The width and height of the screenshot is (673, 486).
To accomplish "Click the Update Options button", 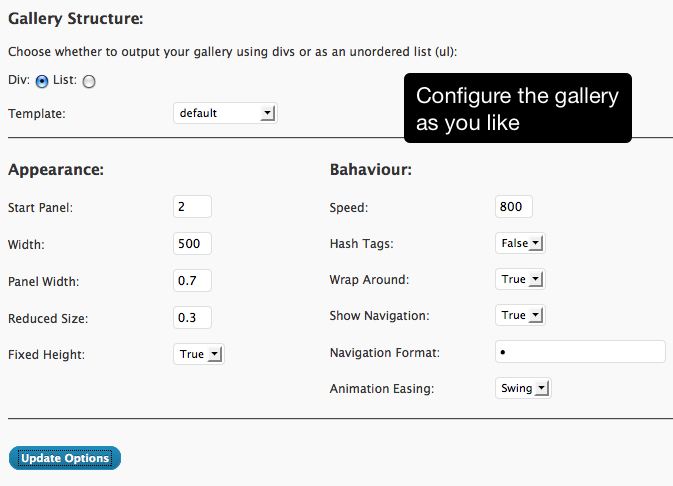I will pos(65,458).
